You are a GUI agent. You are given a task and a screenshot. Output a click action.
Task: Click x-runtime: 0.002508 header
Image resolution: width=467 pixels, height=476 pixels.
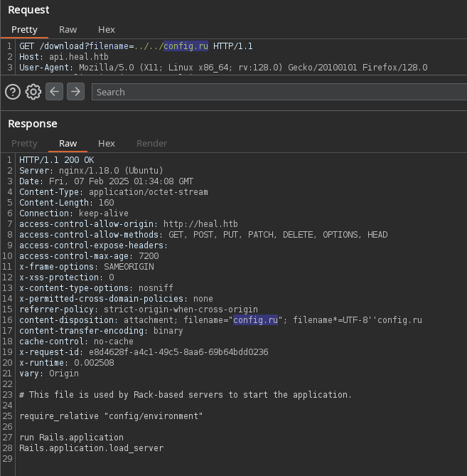click(x=67, y=363)
